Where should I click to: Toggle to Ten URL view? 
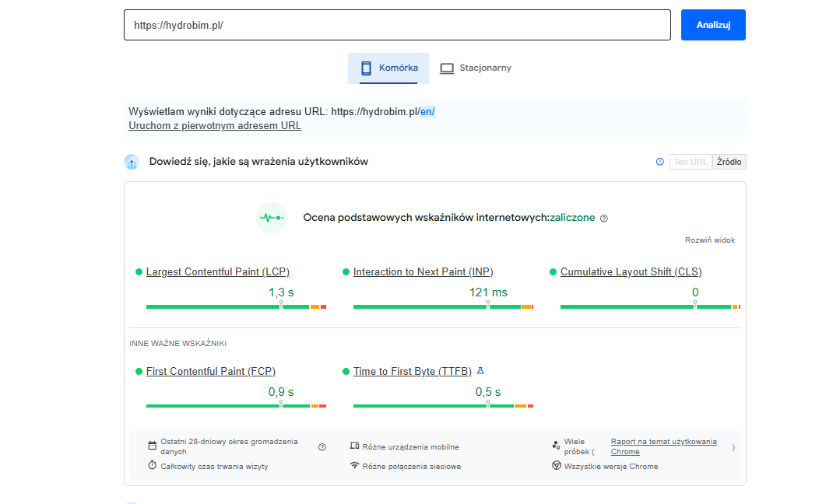[x=691, y=162]
